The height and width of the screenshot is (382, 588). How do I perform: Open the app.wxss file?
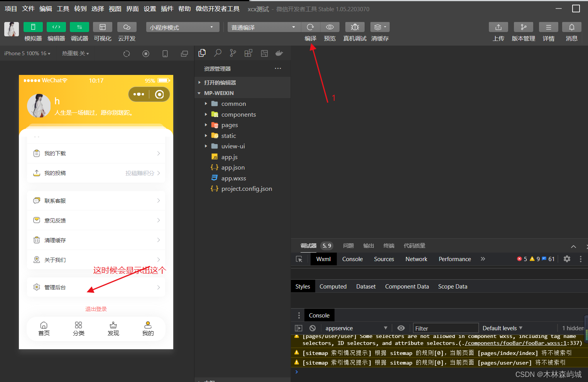click(242, 178)
